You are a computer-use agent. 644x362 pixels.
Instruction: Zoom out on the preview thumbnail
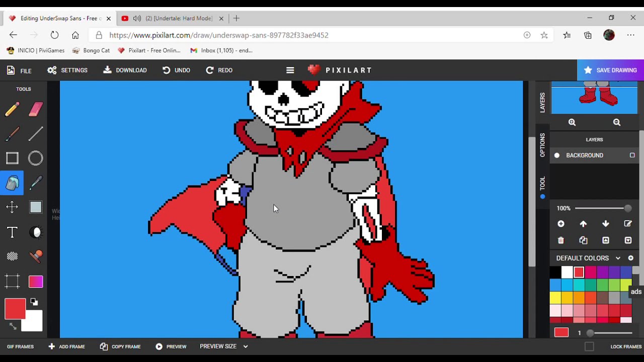tap(617, 122)
